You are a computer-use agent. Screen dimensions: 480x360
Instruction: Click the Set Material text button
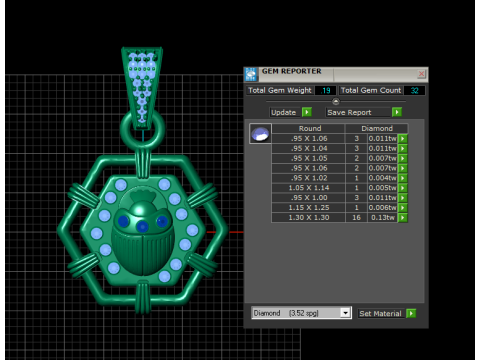tap(380, 313)
